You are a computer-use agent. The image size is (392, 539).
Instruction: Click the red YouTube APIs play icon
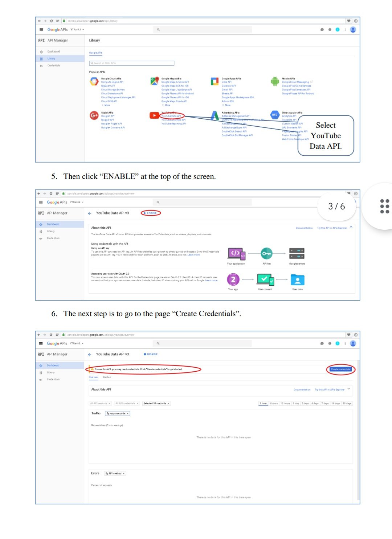point(154,115)
